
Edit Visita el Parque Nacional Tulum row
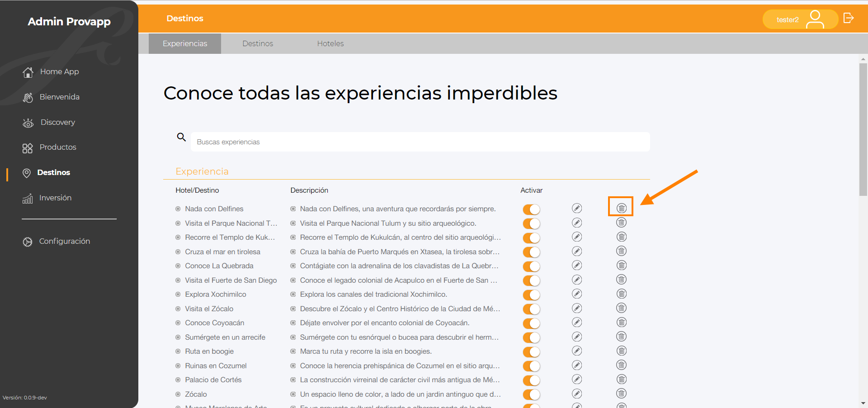tap(577, 223)
